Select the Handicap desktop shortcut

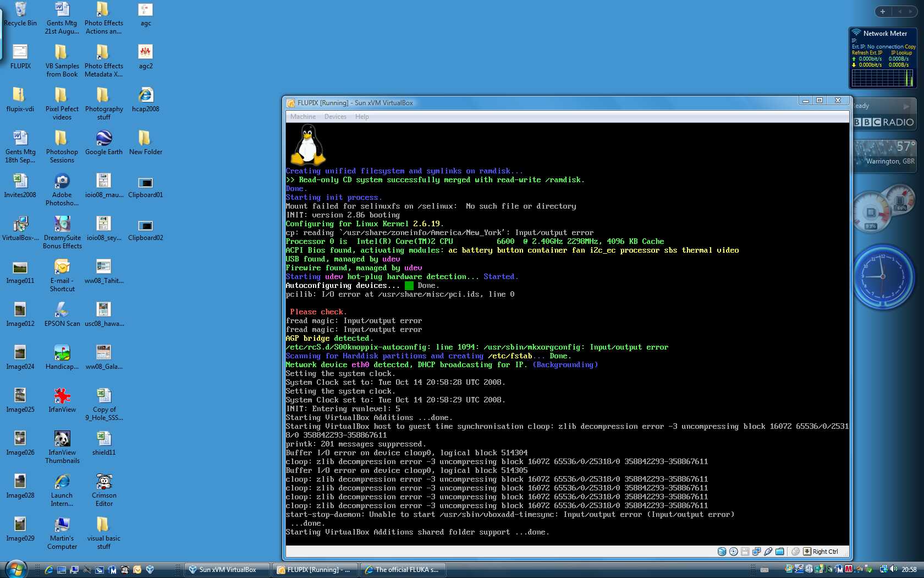click(62, 357)
